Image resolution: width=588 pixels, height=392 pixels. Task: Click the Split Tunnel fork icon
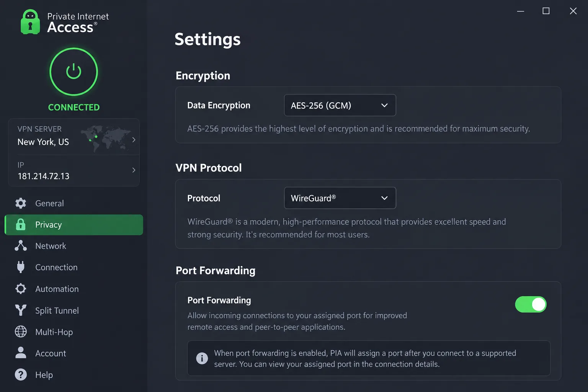click(21, 310)
